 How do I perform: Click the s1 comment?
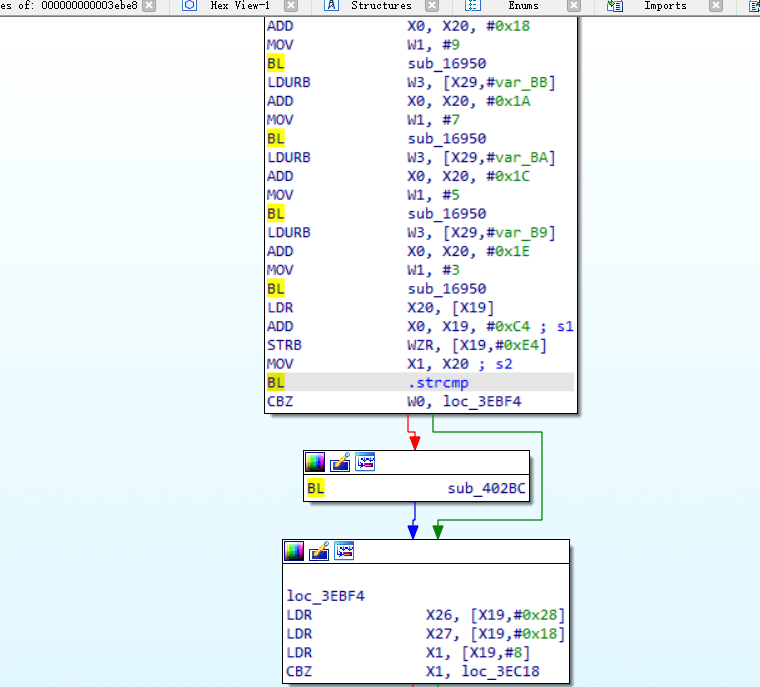(x=565, y=326)
